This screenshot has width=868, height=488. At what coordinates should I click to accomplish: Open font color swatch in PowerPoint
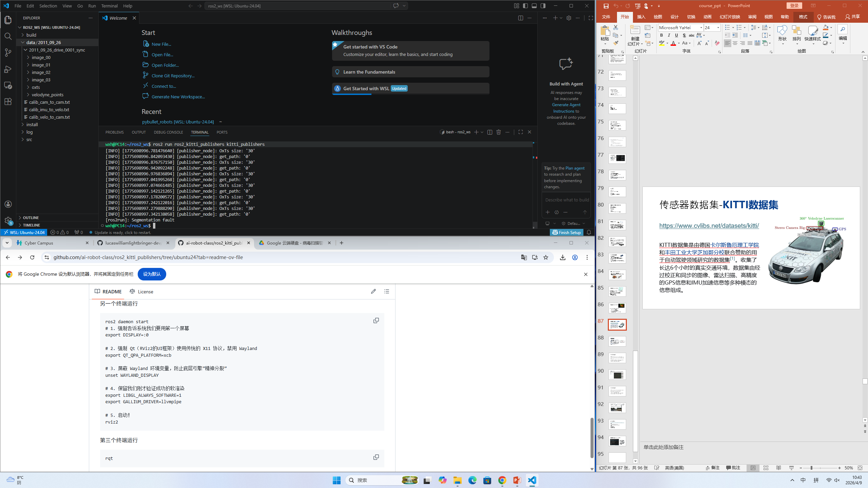673,43
